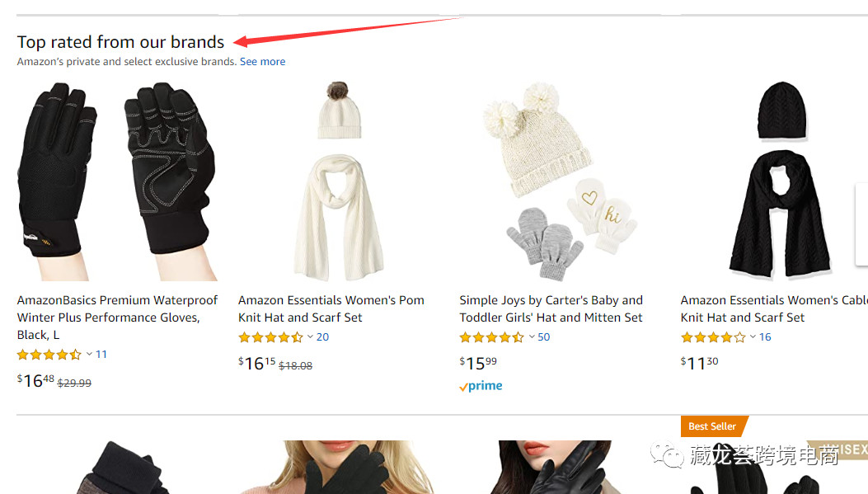Click the See more link
This screenshot has height=494, width=868.
pyautogui.click(x=262, y=62)
